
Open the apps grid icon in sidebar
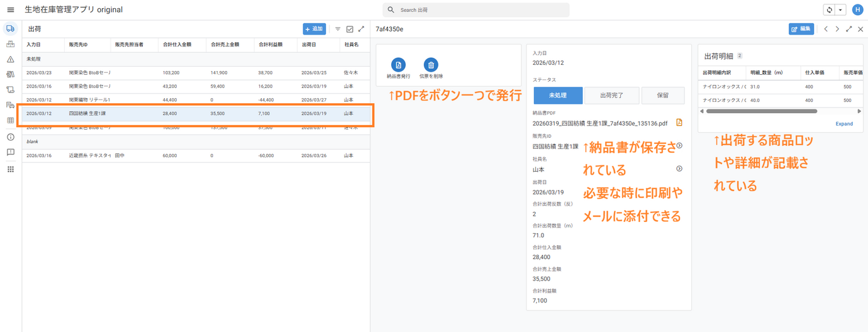pyautogui.click(x=10, y=169)
